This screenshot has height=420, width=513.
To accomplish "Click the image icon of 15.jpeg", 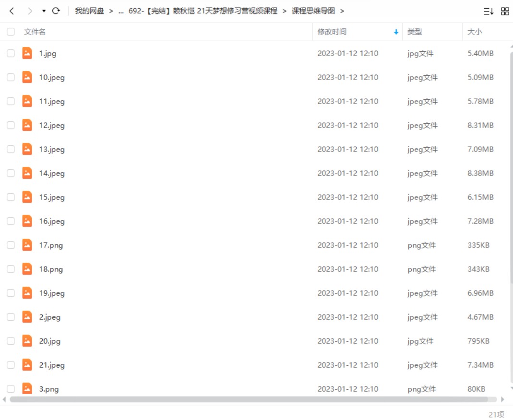I will [x=27, y=197].
